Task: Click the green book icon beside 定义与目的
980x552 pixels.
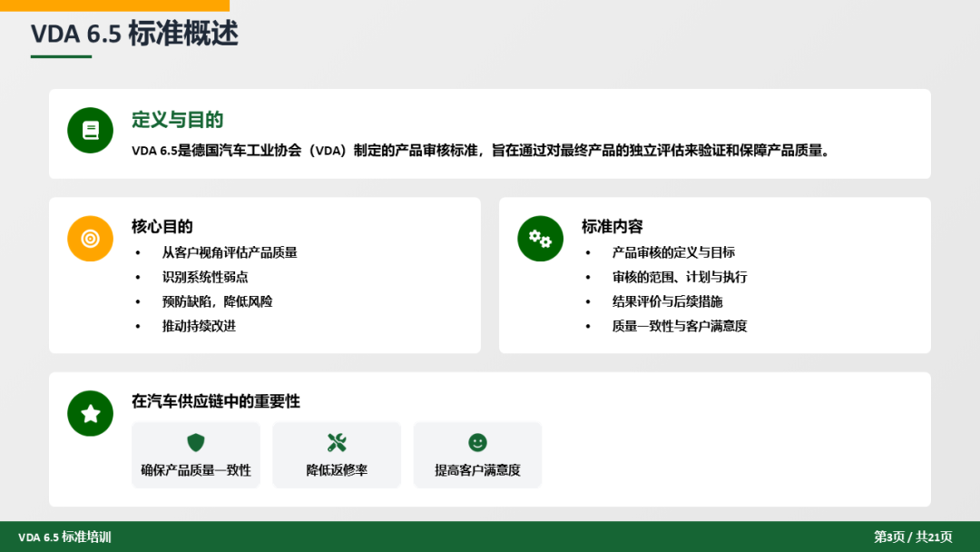Action: click(90, 130)
